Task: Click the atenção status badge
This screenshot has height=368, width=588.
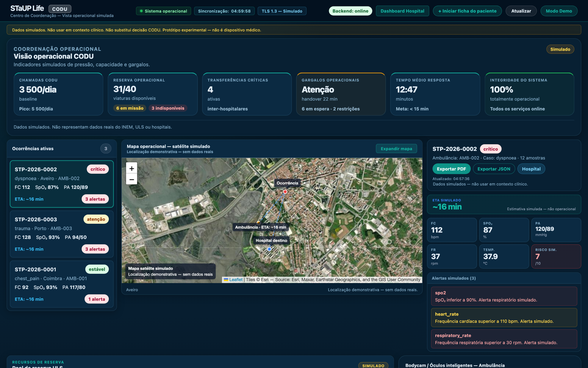Action: tap(96, 219)
